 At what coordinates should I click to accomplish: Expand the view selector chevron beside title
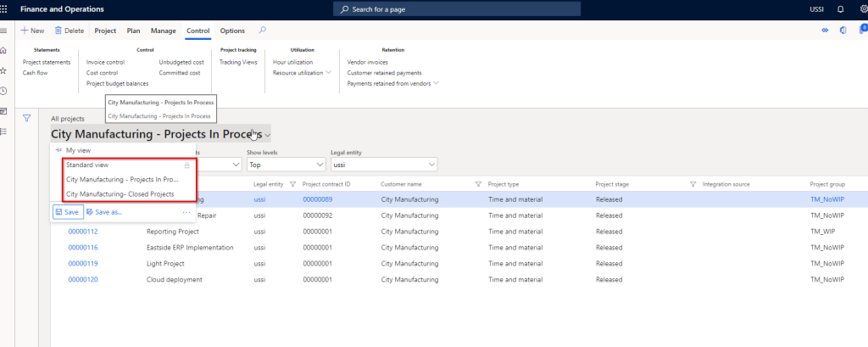point(268,135)
